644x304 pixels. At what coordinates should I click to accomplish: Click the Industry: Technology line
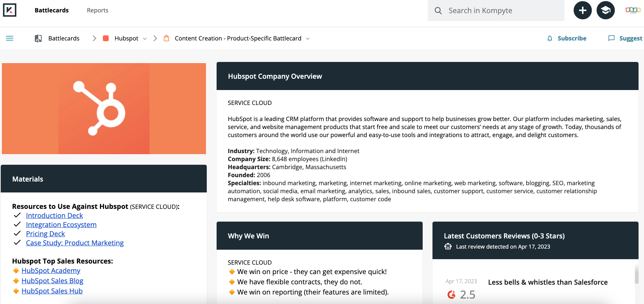pos(294,151)
